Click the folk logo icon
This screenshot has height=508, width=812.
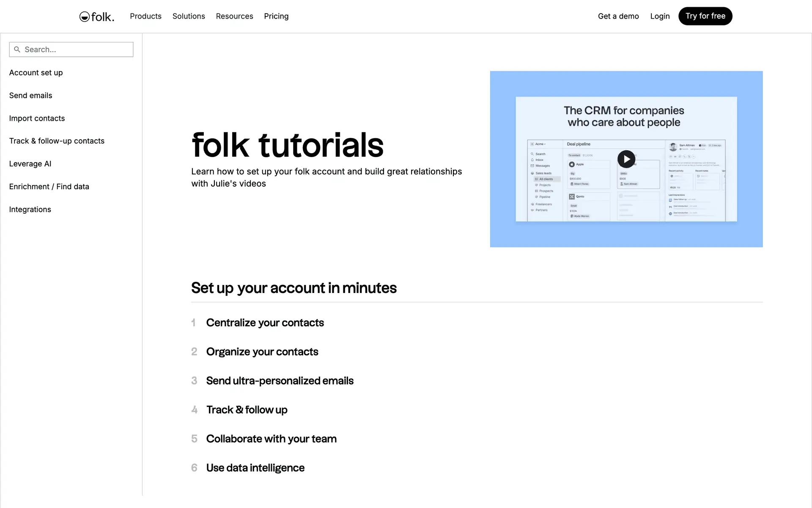coord(85,17)
